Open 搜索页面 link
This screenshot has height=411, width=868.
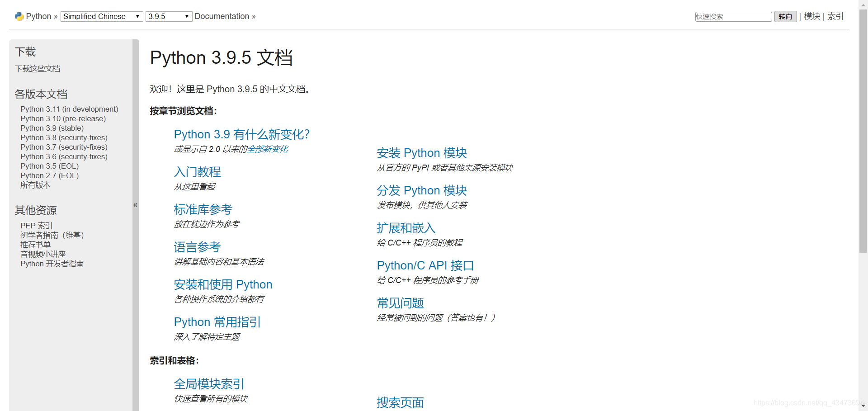coord(401,402)
